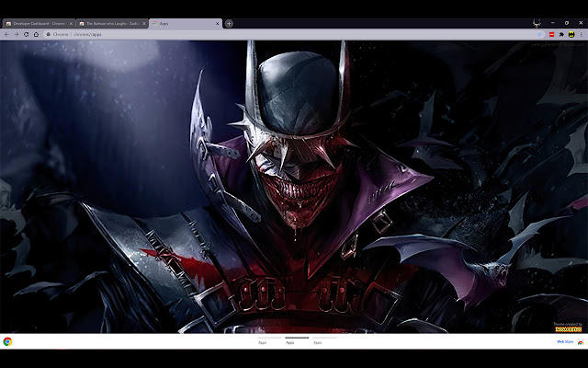View site information icon beside Chrome label
This screenshot has width=588, height=368.
tap(49, 34)
